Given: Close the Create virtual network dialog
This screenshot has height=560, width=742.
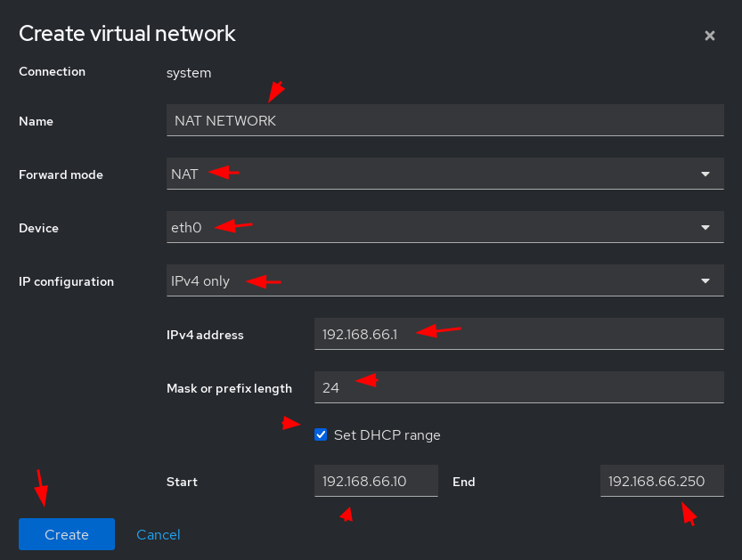Looking at the screenshot, I should click(709, 36).
